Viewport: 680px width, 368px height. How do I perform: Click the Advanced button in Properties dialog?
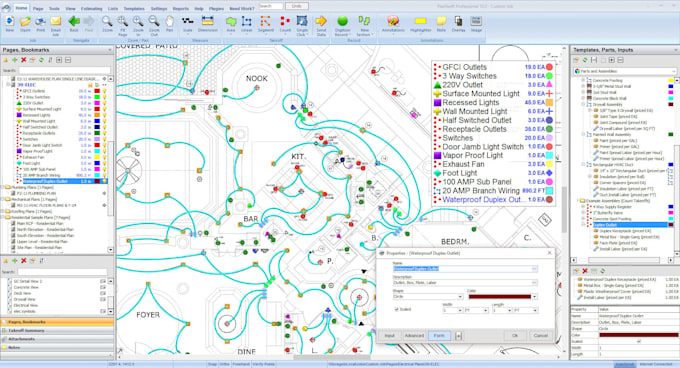point(414,335)
